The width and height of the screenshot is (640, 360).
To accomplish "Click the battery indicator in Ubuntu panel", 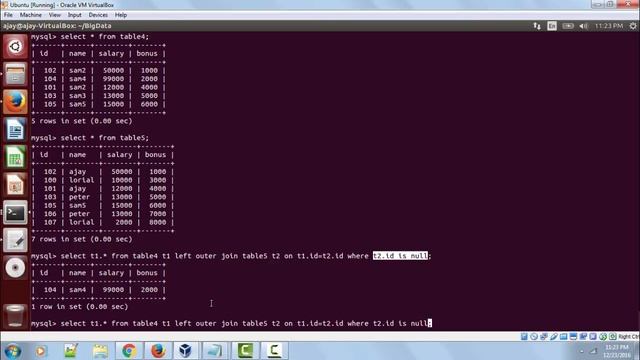I will [x=568, y=26].
